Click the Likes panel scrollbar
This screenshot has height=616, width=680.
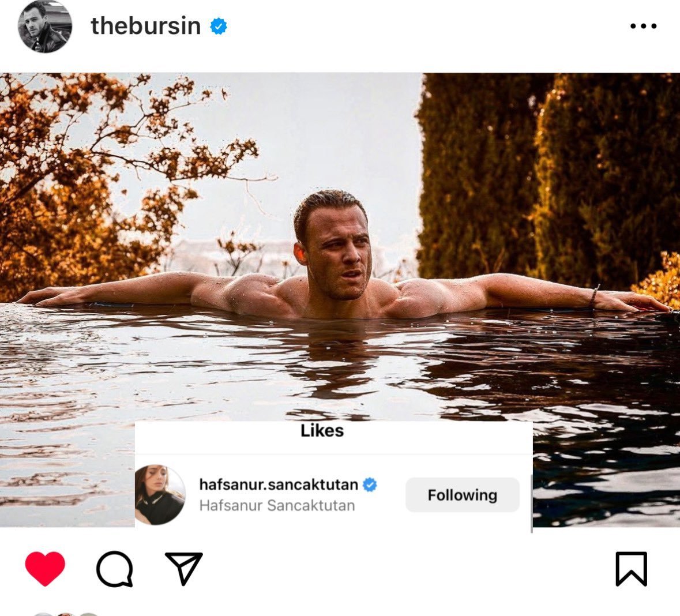coord(531,503)
